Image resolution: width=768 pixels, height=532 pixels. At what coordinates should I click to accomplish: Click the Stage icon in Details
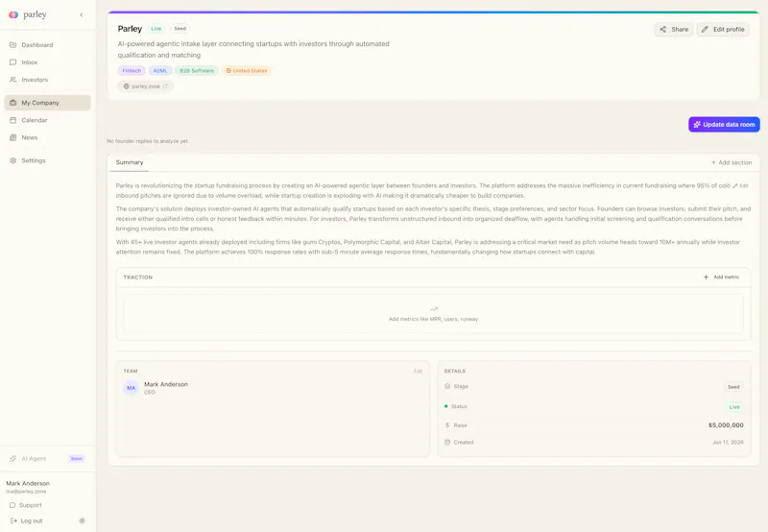(x=447, y=386)
